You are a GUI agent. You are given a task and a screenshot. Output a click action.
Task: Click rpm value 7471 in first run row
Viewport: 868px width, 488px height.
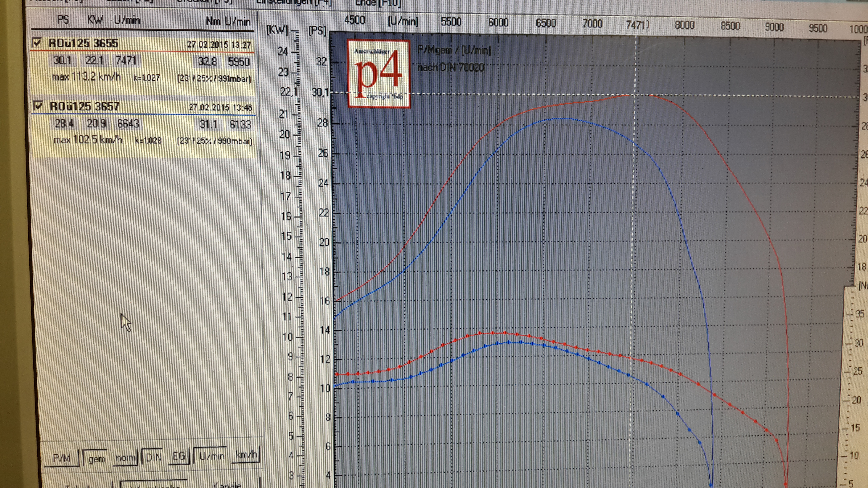(126, 60)
